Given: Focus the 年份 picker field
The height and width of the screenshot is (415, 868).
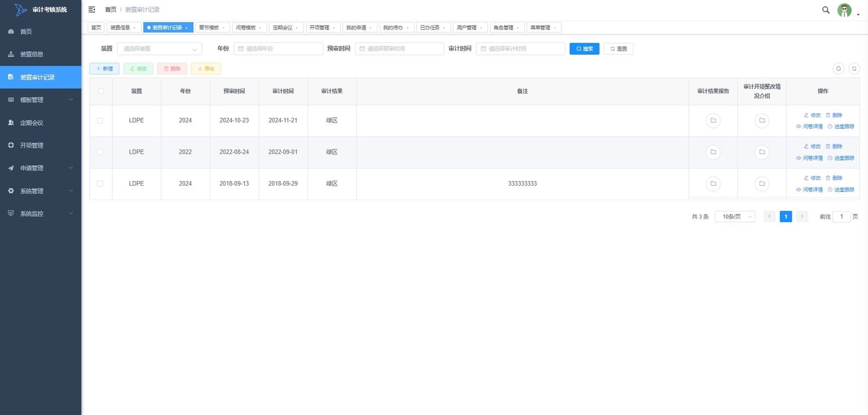Looking at the screenshot, I should (278, 49).
